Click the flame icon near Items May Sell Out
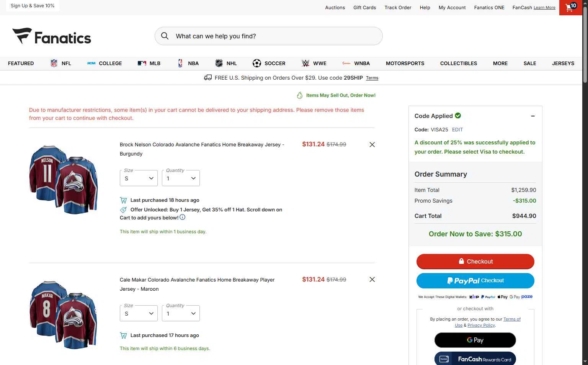 click(300, 95)
